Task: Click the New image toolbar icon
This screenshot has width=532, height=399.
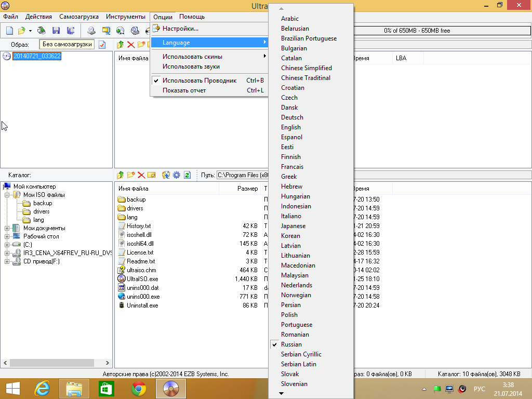Action: [x=9, y=31]
